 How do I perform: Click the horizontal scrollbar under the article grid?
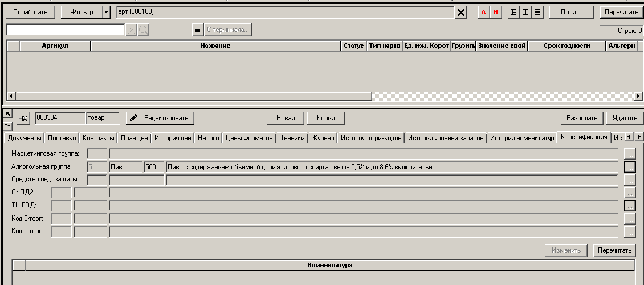click(194, 96)
